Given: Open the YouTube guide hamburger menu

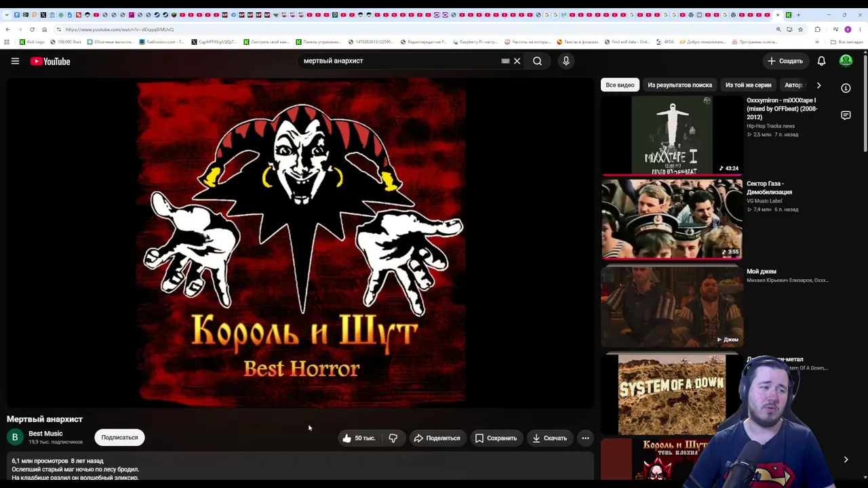Looking at the screenshot, I should click(x=15, y=61).
